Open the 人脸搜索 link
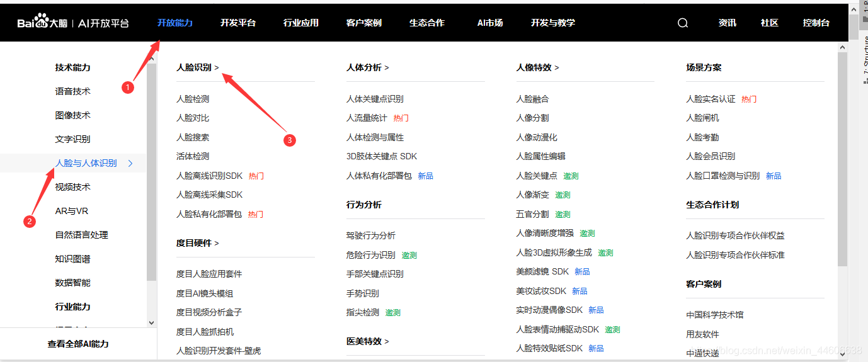The width and height of the screenshot is (868, 362). (193, 137)
